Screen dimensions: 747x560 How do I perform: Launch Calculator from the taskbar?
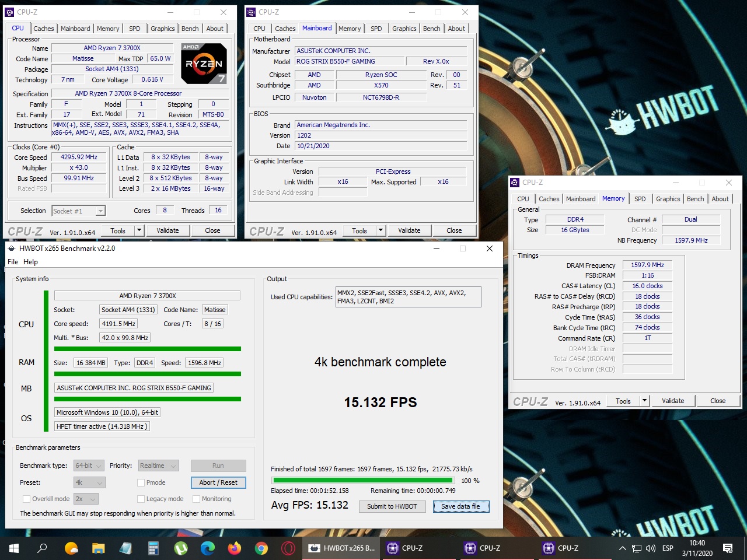tap(153, 548)
